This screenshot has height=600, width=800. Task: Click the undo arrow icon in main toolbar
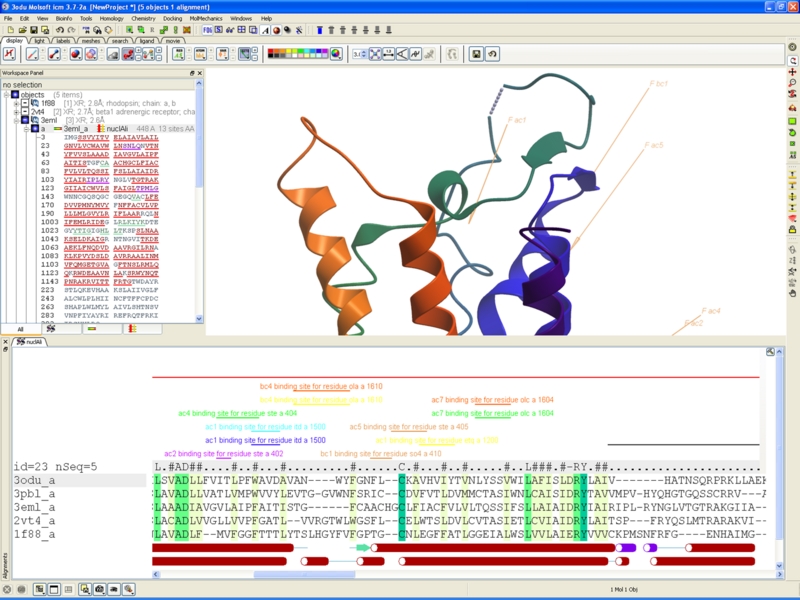pos(60,30)
